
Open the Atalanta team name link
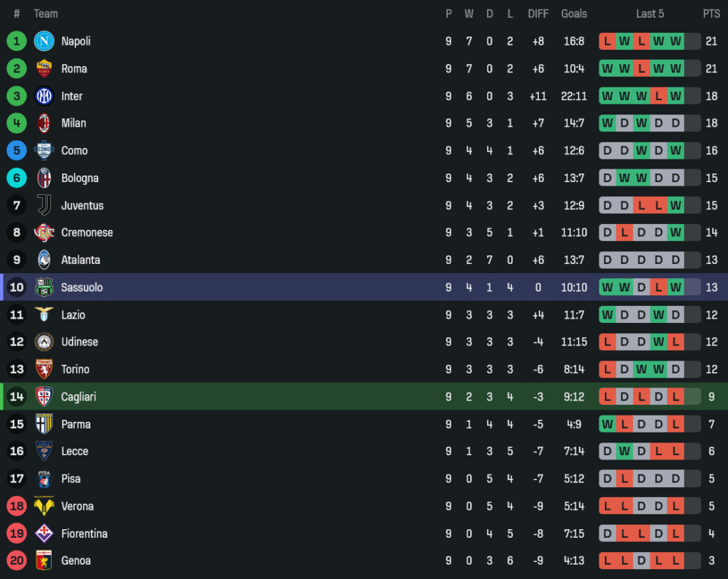pos(80,260)
